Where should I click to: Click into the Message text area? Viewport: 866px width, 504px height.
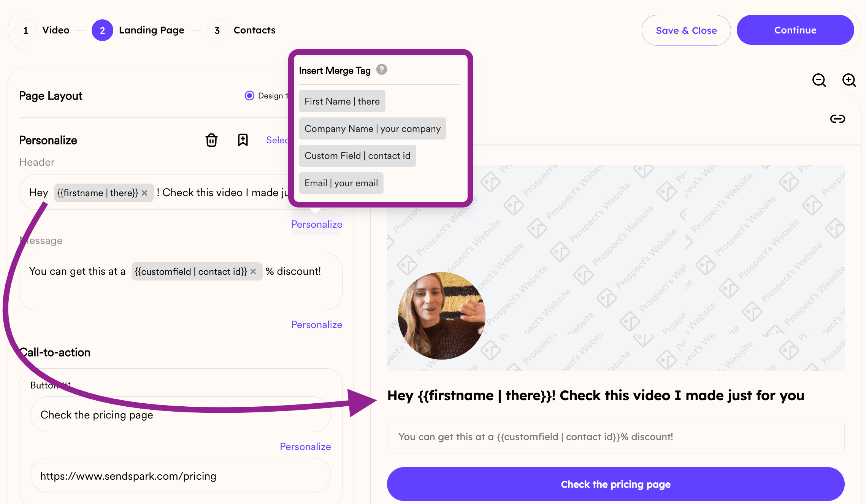pyautogui.click(x=181, y=281)
